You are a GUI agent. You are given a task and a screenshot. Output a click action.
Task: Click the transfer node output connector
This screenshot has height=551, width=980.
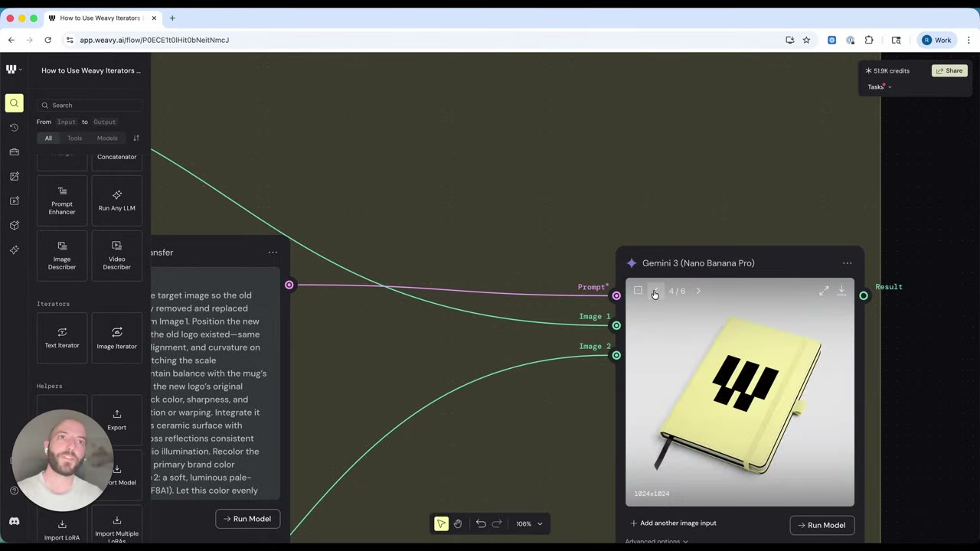coord(289,285)
